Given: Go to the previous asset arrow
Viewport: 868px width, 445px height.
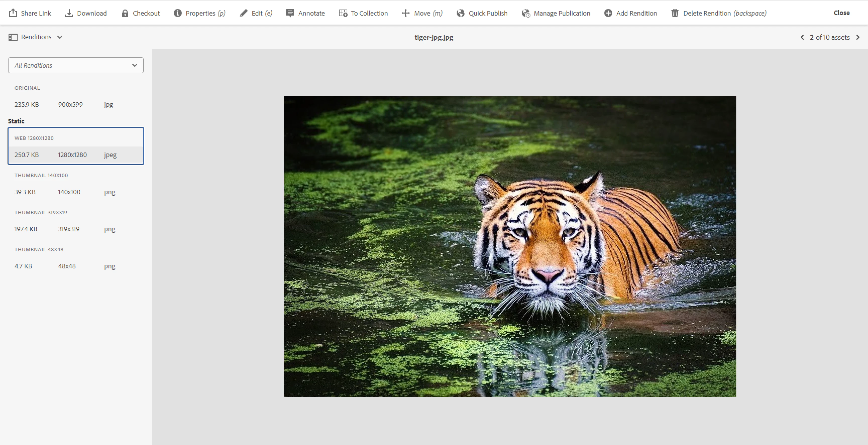Looking at the screenshot, I should pos(802,37).
